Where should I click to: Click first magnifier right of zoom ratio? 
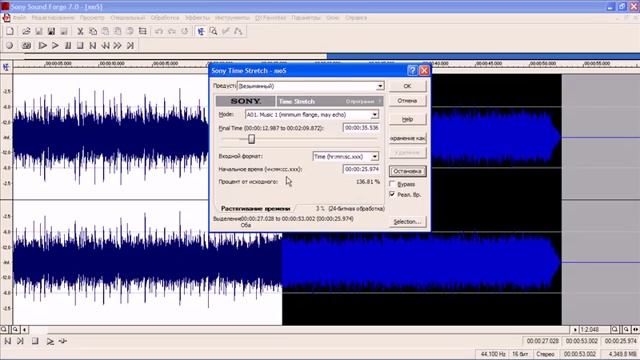click(615, 329)
